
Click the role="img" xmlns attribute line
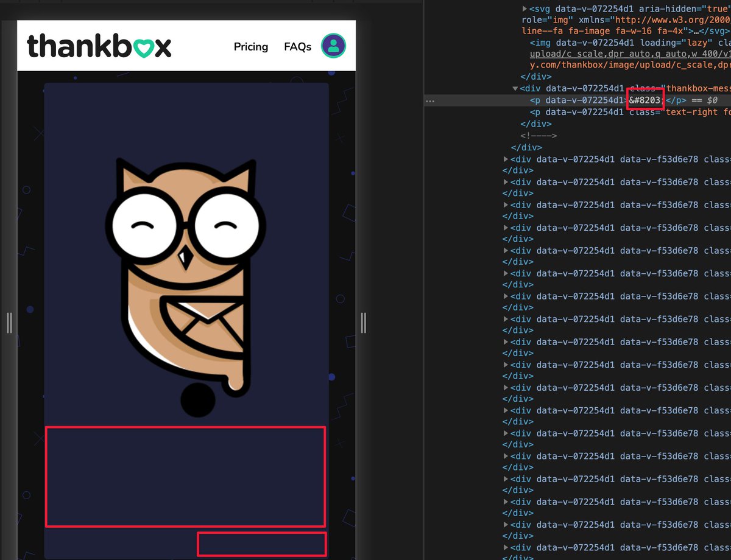pos(626,20)
